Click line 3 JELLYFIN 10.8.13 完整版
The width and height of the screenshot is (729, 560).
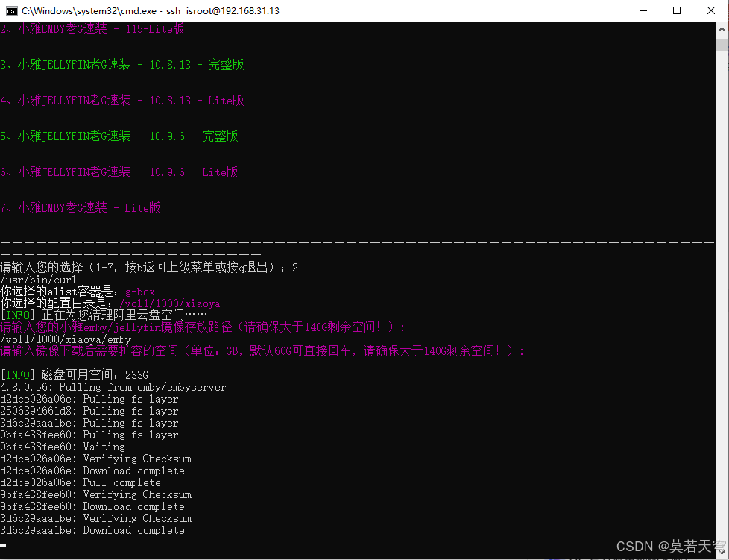pos(122,65)
